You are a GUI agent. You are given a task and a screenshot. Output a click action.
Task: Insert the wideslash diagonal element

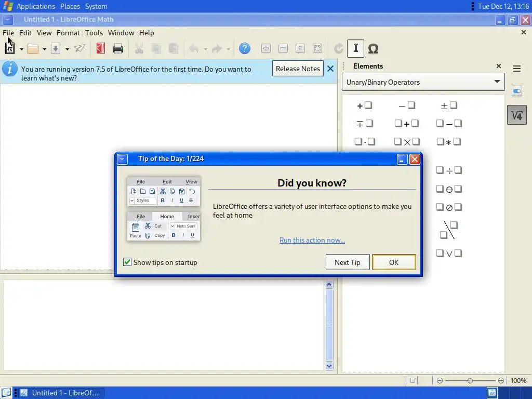(x=449, y=230)
